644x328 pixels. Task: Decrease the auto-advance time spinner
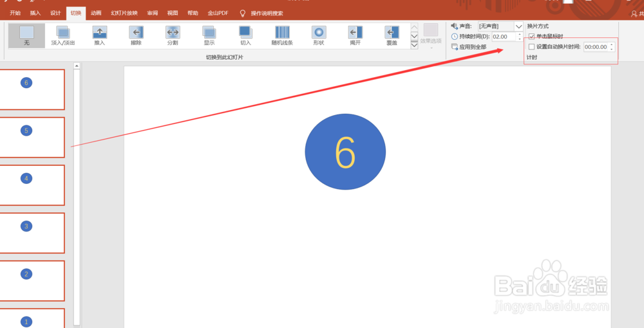tap(612, 49)
